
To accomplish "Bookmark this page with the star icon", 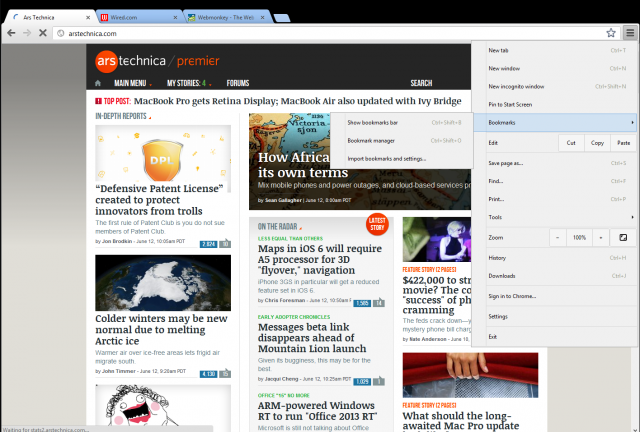I will pos(611,33).
